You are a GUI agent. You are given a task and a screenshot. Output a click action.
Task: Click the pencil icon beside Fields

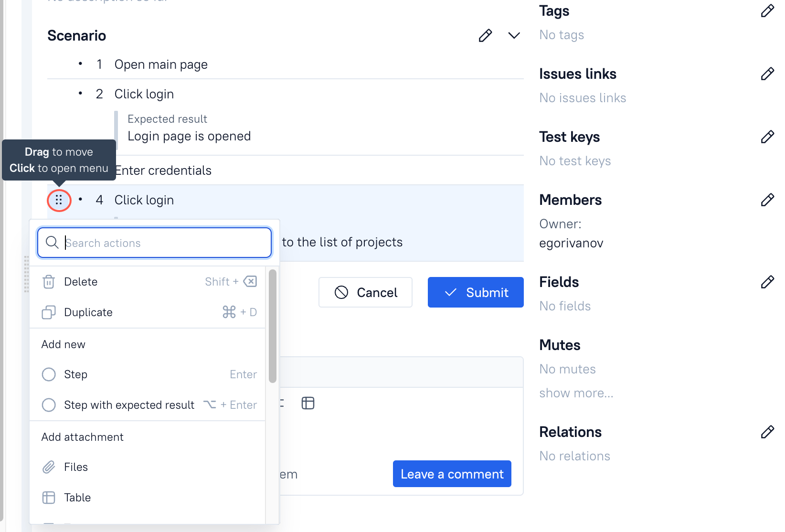768,282
